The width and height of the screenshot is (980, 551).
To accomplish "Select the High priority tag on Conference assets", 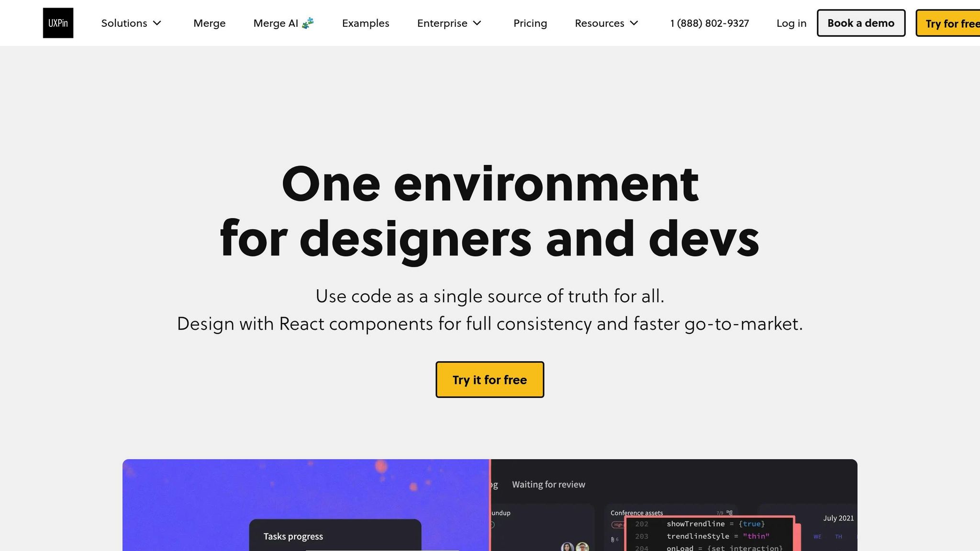I will [618, 524].
